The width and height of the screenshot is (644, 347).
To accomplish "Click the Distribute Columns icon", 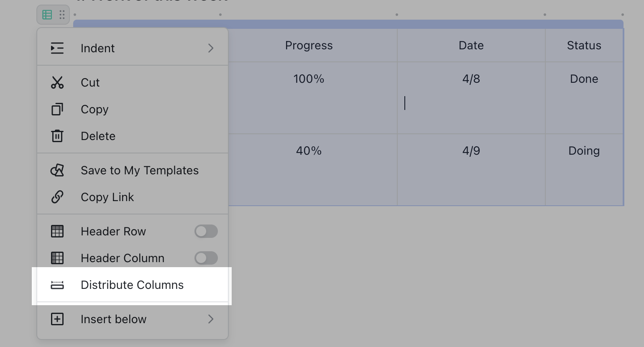I will 57,285.
